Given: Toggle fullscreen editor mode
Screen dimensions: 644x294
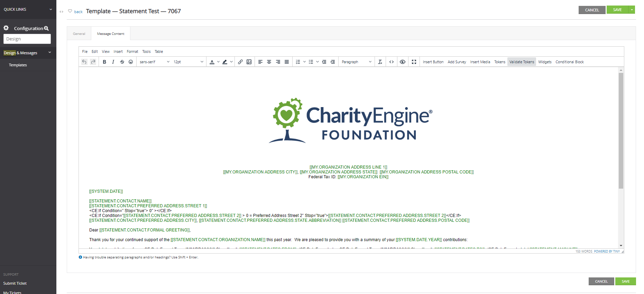Looking at the screenshot, I should pos(414,62).
